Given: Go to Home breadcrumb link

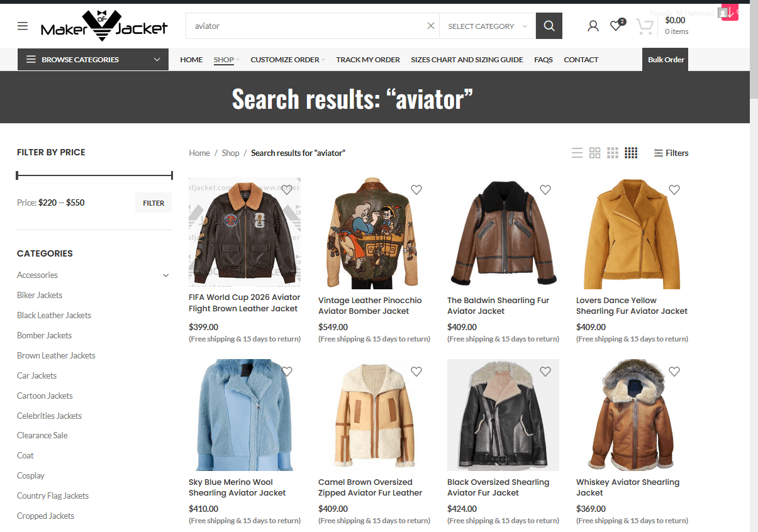Looking at the screenshot, I should (x=199, y=153).
